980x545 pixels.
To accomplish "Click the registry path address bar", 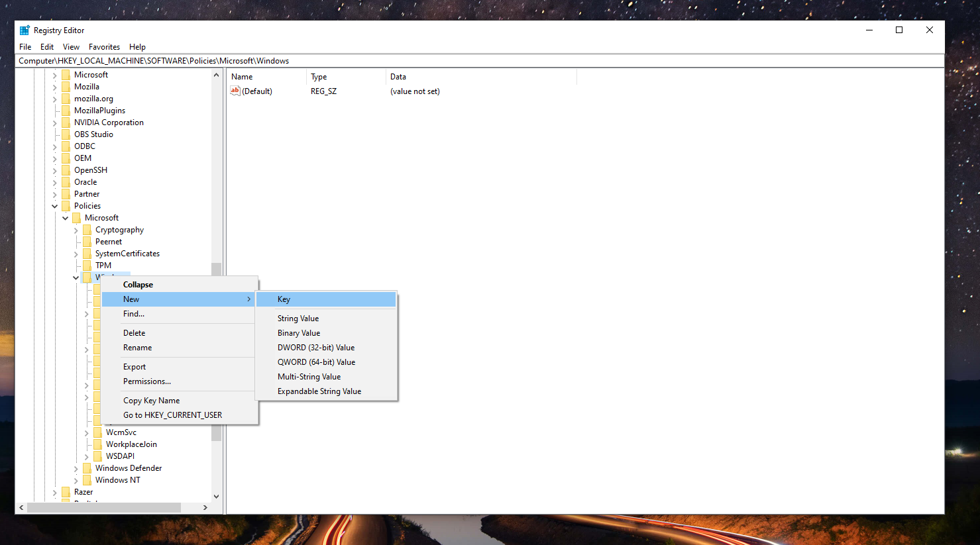I will (480, 61).
